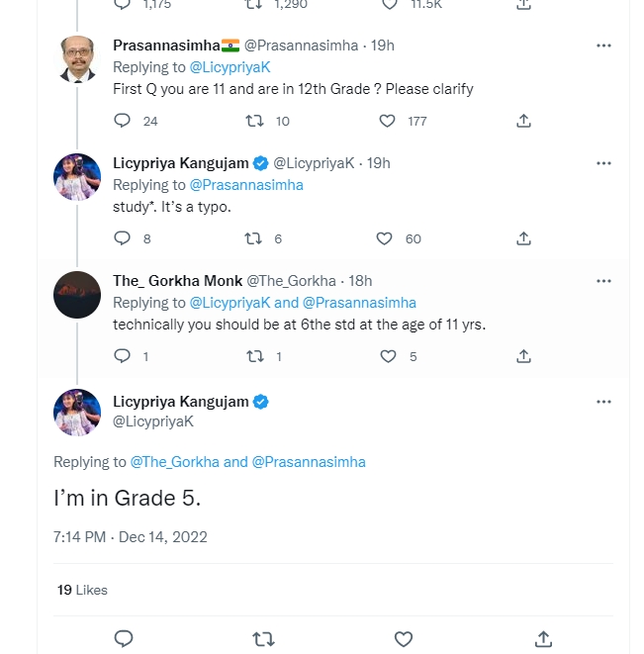Viewport: 644px width, 654px height.
Task: Open more options on Prasannasimha's tweet
Action: tap(603, 46)
